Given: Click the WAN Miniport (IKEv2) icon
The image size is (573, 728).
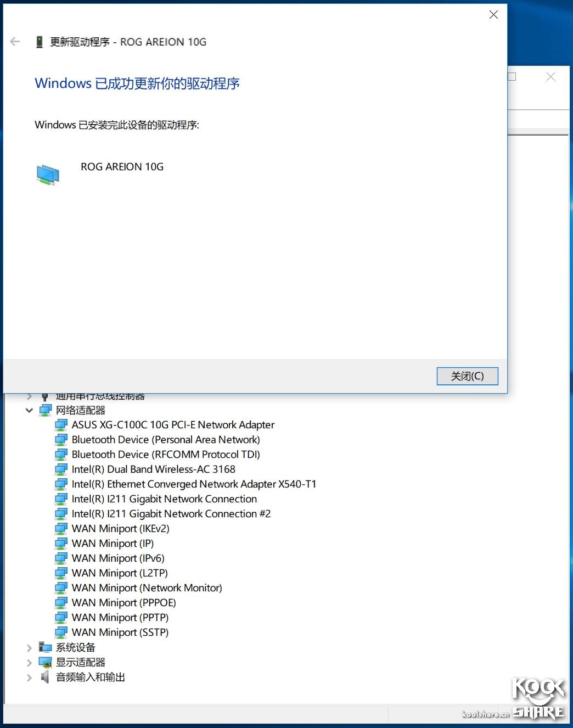Looking at the screenshot, I should 61,529.
